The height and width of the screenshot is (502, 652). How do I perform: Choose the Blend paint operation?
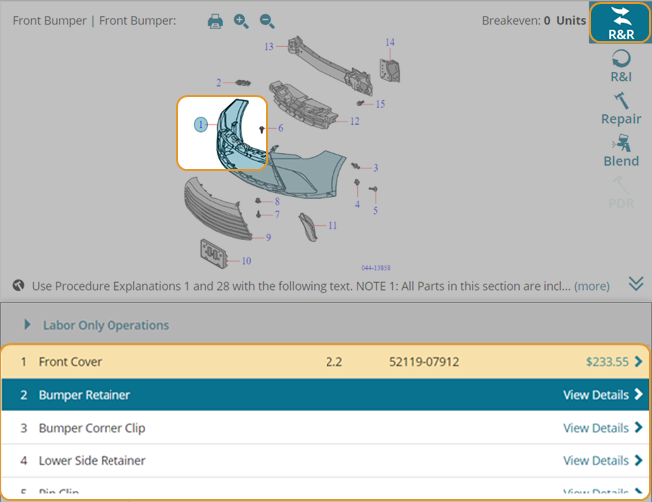620,151
